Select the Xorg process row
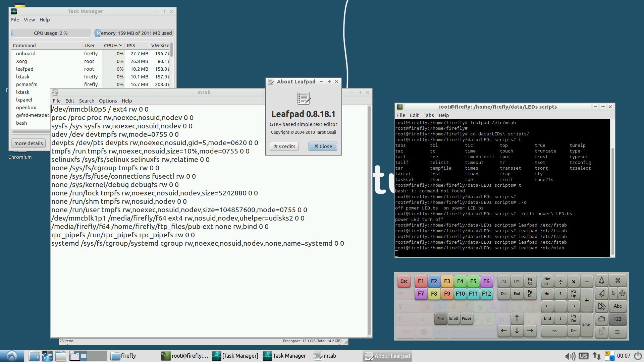This screenshot has height=362, width=644. click(91, 61)
